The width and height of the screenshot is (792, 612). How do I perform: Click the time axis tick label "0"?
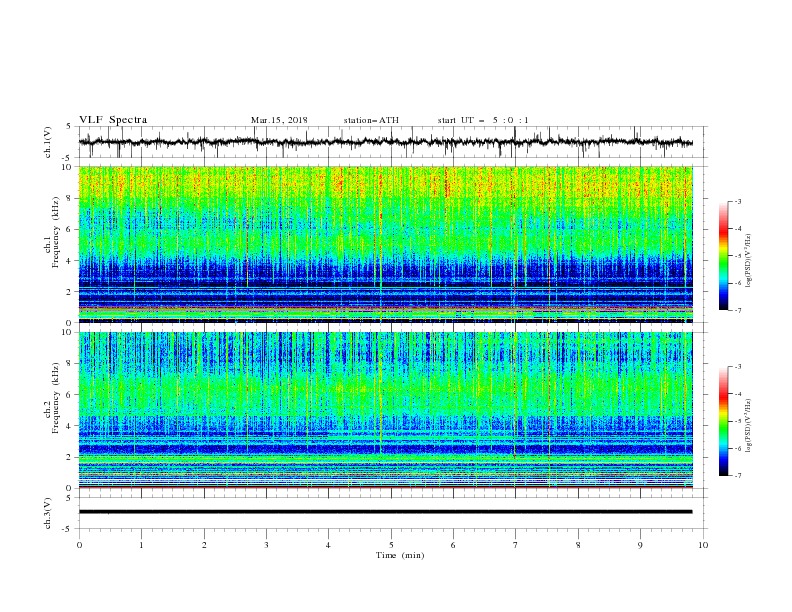pos(79,545)
